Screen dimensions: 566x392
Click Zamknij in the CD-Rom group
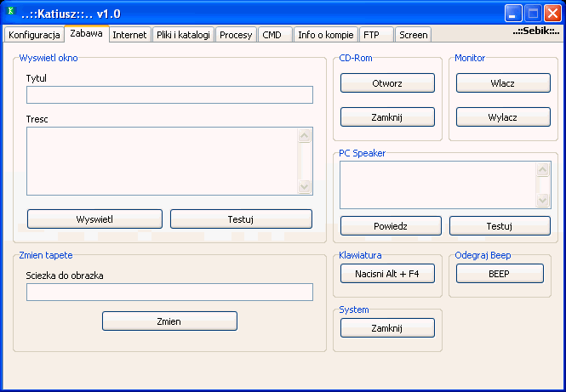click(x=387, y=117)
